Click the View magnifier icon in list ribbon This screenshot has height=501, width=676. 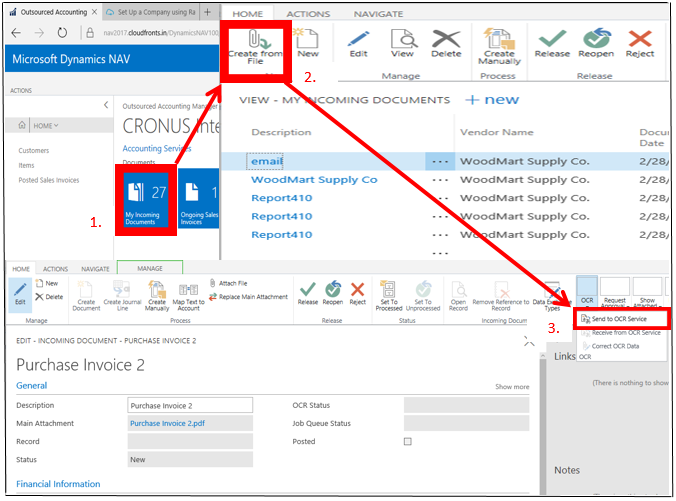[x=403, y=39]
